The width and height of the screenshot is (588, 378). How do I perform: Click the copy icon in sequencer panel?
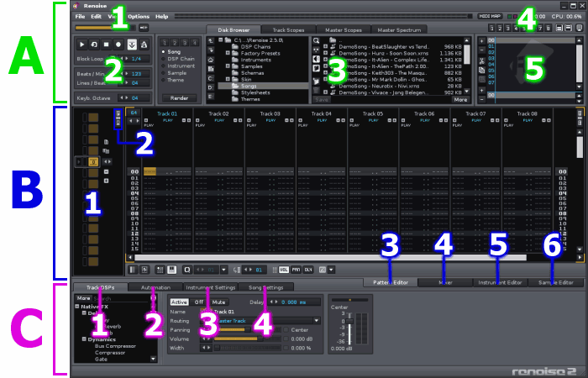tap(482, 71)
